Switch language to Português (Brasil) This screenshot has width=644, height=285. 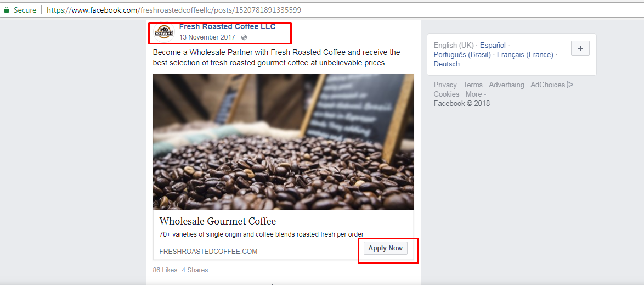point(462,55)
